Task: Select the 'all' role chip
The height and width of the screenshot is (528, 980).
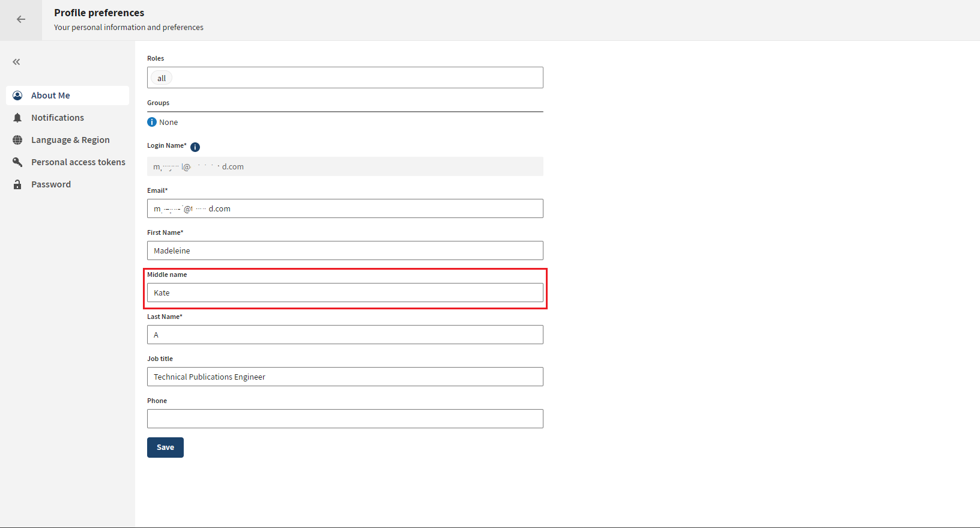Action: [162, 78]
